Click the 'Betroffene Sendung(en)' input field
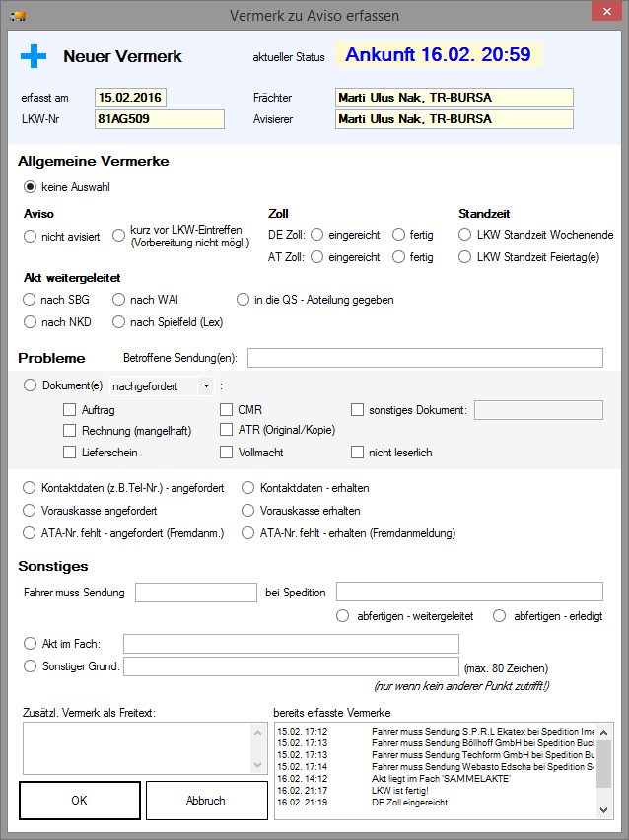 424,358
